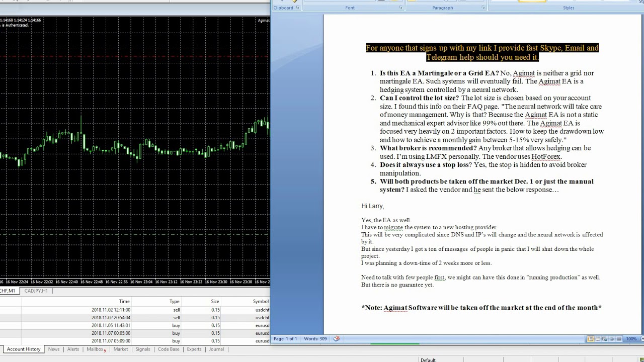
Task: Open Journal tab in MetaTrader terminal
Action: tap(216, 349)
